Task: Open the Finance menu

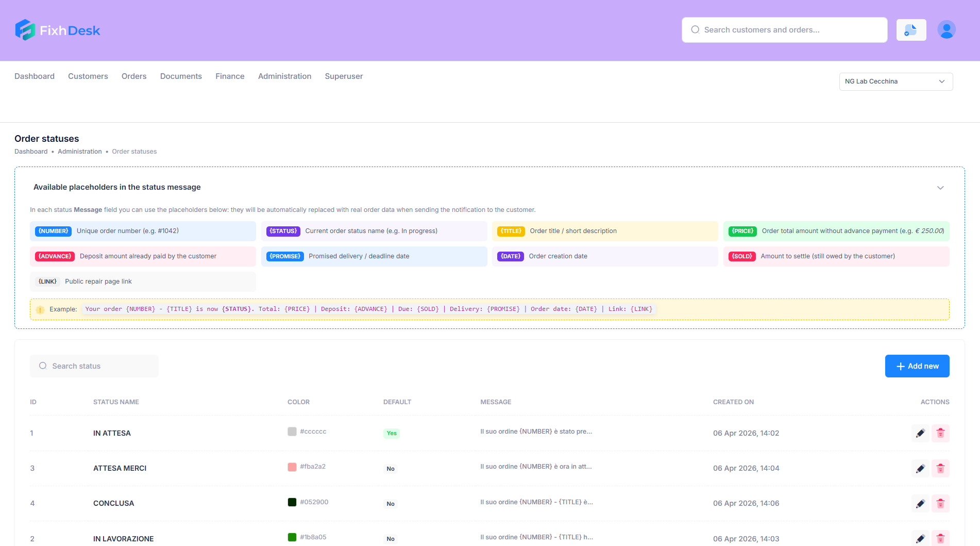Action: coord(230,76)
